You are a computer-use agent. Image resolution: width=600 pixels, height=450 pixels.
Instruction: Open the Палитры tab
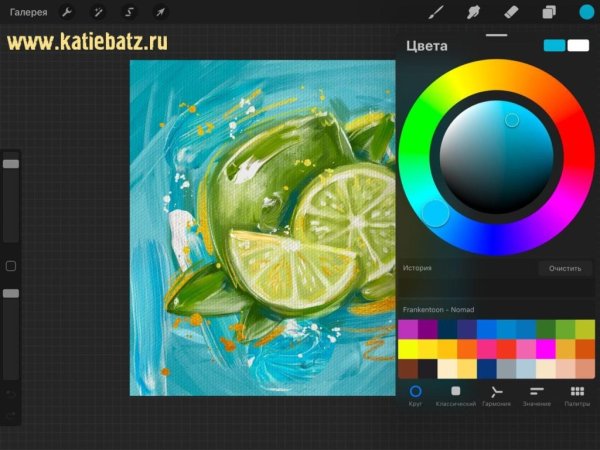point(576,395)
